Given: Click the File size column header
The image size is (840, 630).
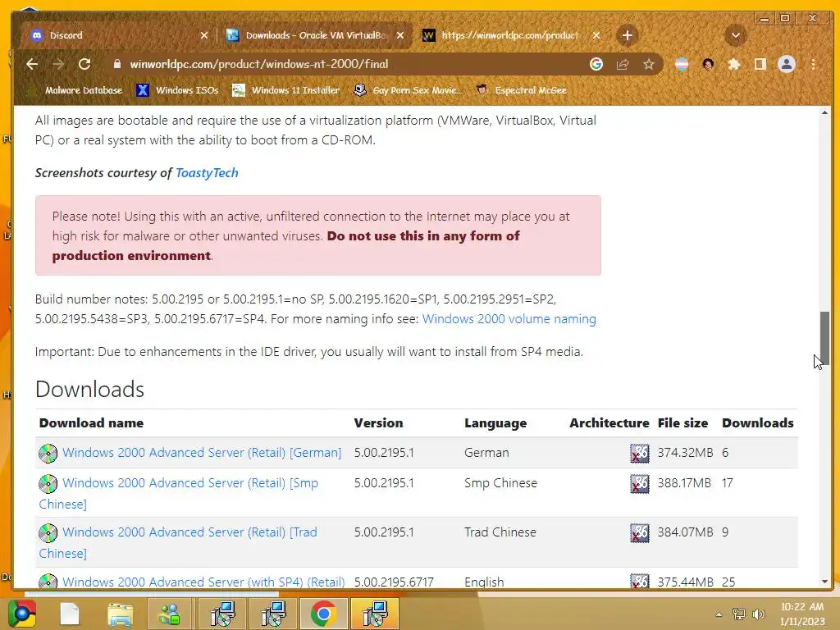Looking at the screenshot, I should 682,422.
